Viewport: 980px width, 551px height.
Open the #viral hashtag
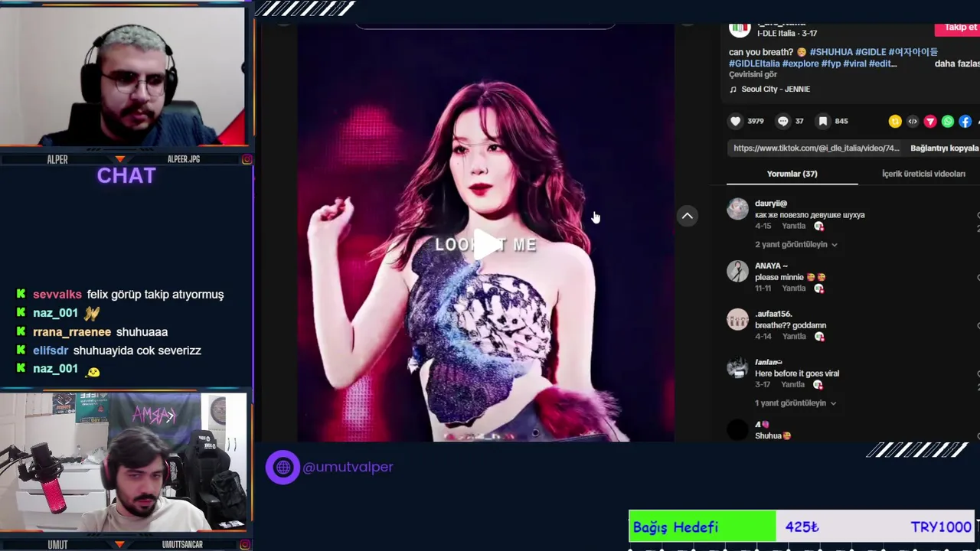(x=854, y=64)
